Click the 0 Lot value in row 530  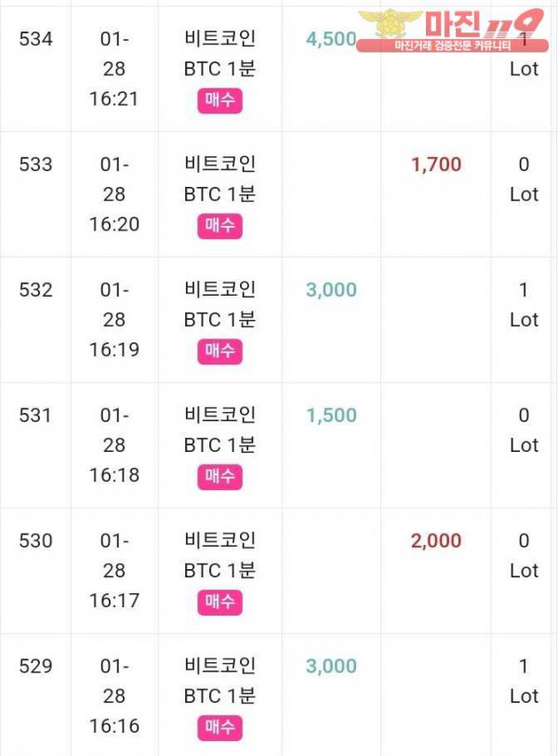coord(524,556)
